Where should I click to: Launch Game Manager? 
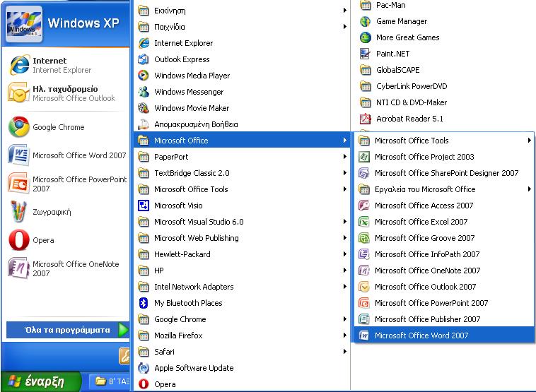(444, 21)
